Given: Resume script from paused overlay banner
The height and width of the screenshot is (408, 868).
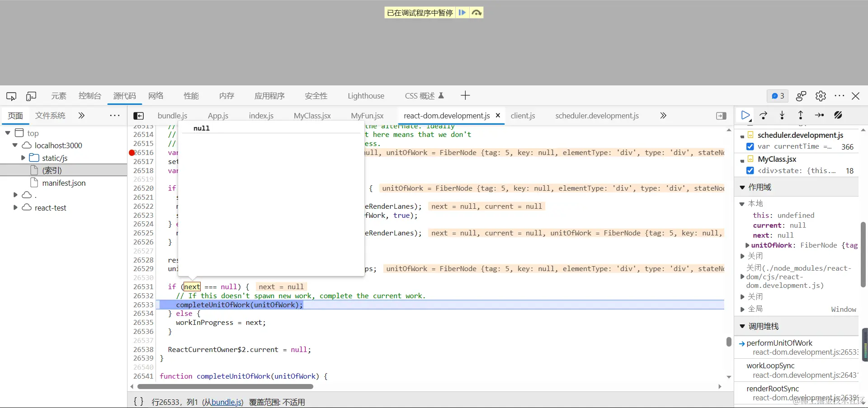Looking at the screenshot, I should [x=462, y=13].
